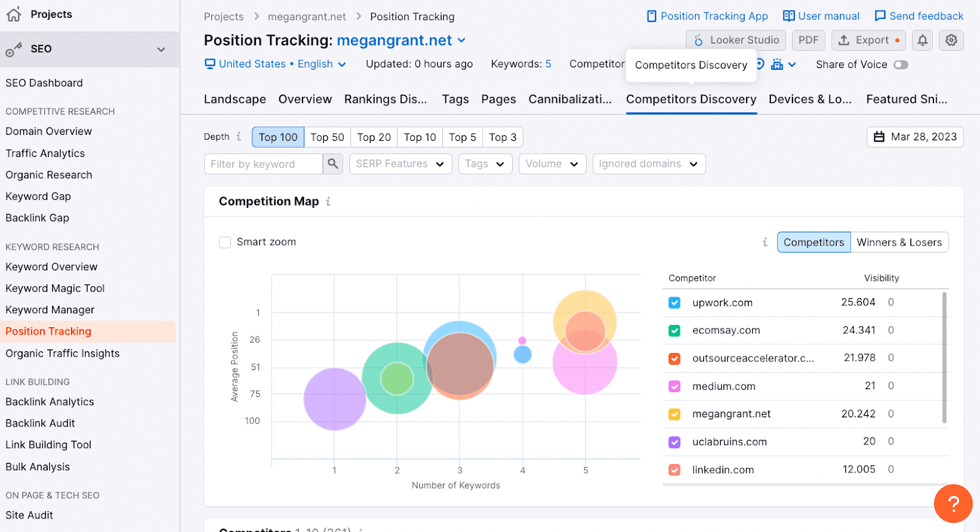Click the keyword filter search magnifier
Image resolution: width=980 pixels, height=532 pixels.
pyautogui.click(x=333, y=164)
